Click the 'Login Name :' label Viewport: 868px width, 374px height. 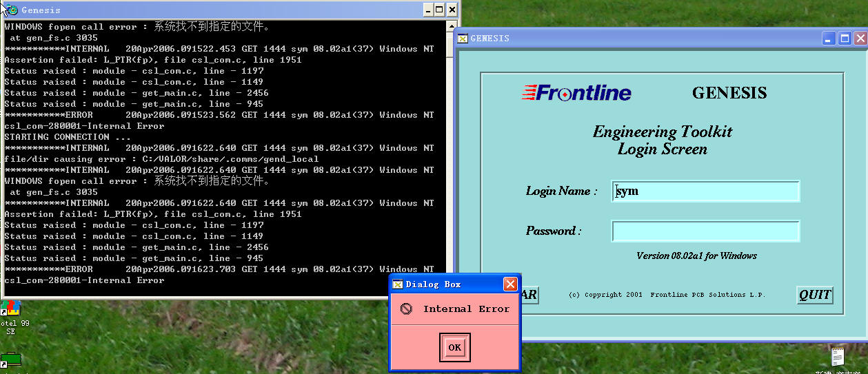562,191
